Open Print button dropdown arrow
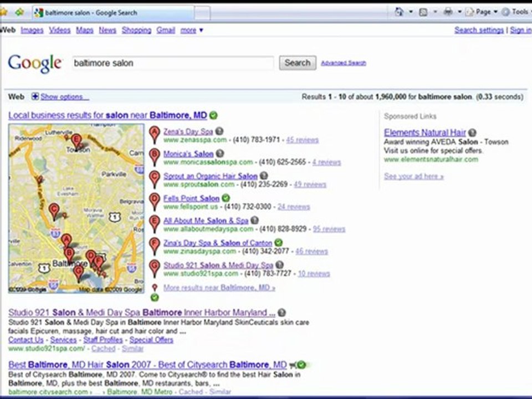This screenshot has width=532, height=399. [460, 12]
